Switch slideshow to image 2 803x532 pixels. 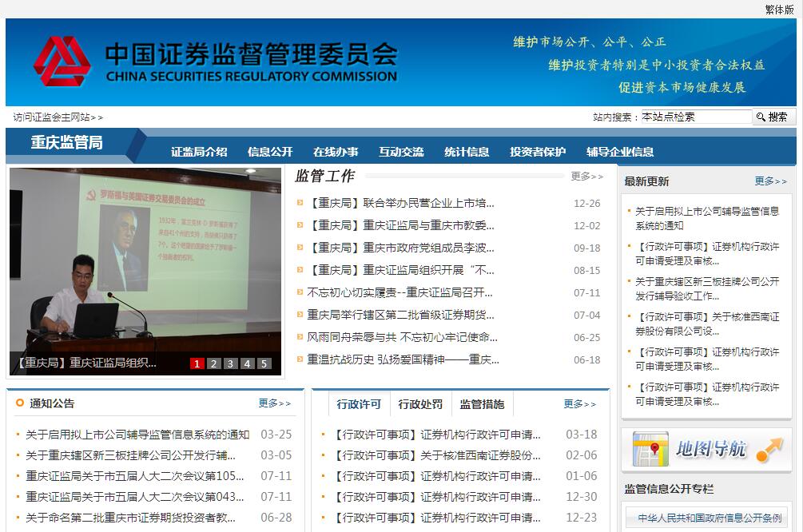(213, 363)
